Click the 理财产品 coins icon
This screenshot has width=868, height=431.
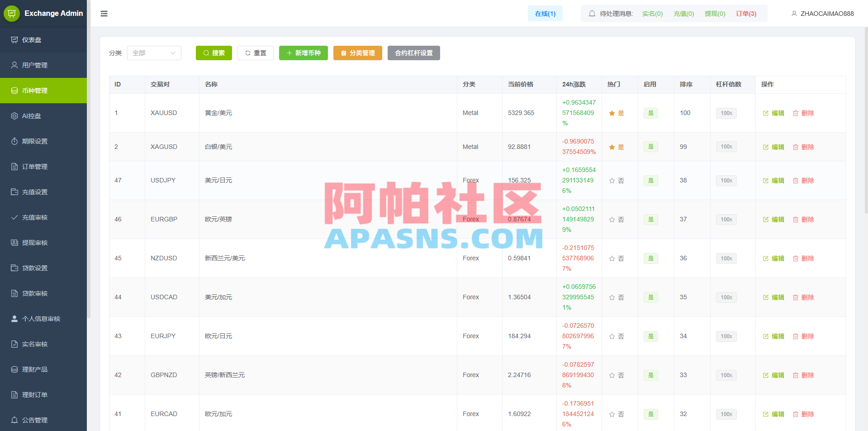tap(14, 369)
